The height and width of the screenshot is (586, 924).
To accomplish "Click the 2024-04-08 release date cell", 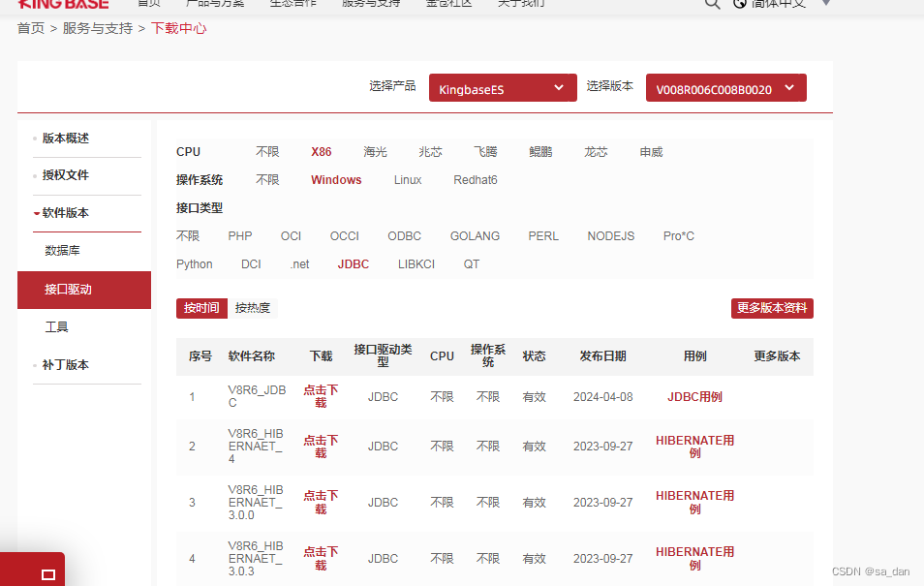I will tap(602, 397).
